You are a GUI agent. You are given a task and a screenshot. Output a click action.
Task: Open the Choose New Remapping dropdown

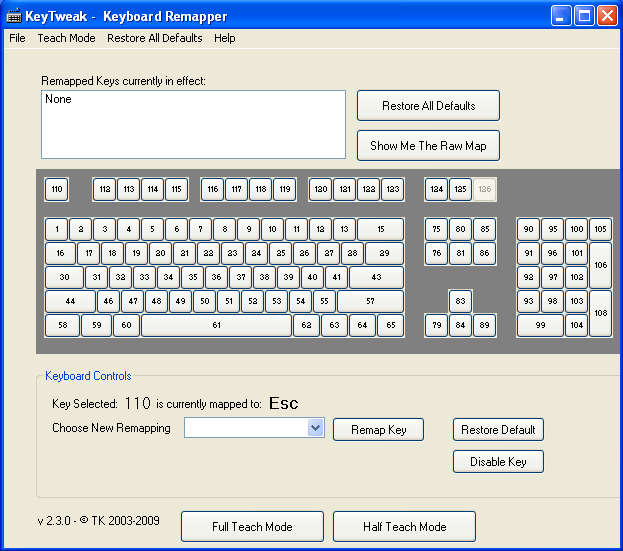click(315, 428)
